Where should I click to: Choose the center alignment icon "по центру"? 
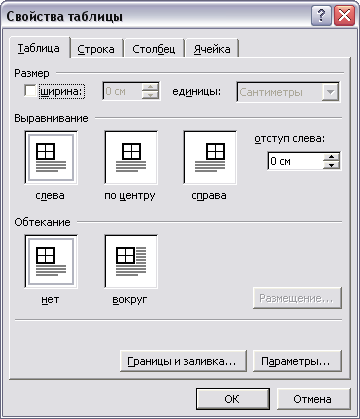[131, 157]
